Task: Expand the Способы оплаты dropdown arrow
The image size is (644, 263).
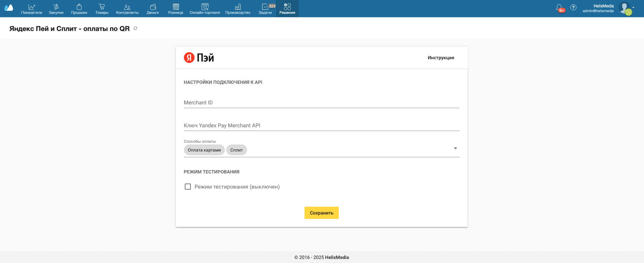Action: (x=455, y=148)
